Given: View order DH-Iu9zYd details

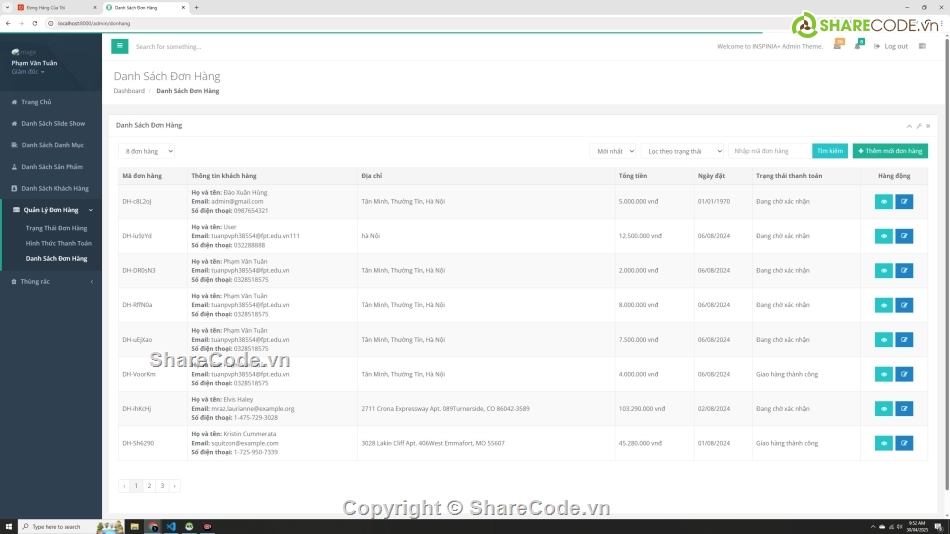Looking at the screenshot, I should (x=883, y=236).
